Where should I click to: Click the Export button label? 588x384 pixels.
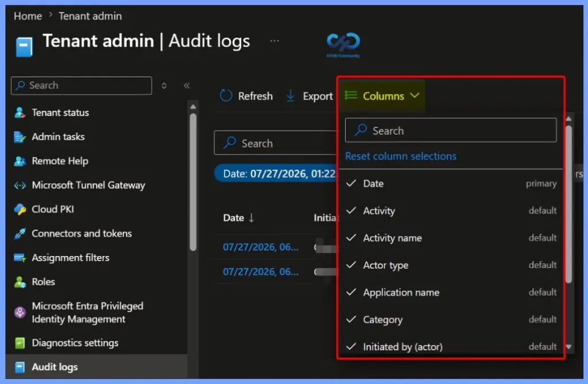click(318, 96)
